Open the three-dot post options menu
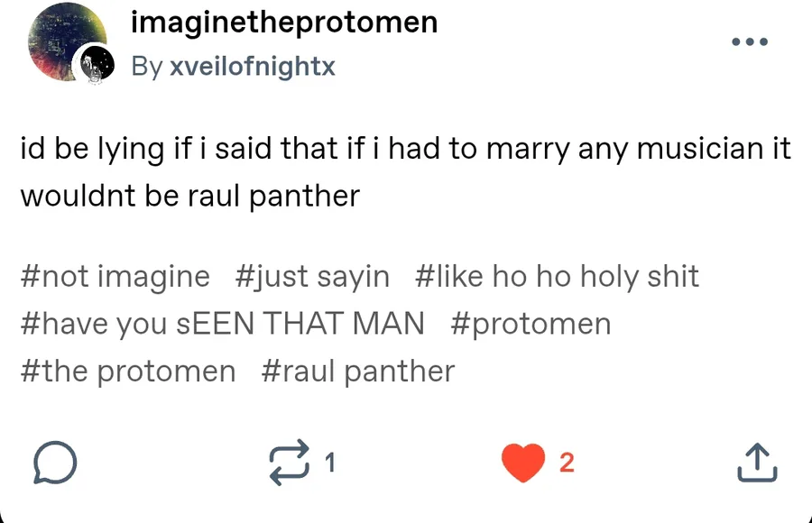The height and width of the screenshot is (523, 812). coord(750,42)
